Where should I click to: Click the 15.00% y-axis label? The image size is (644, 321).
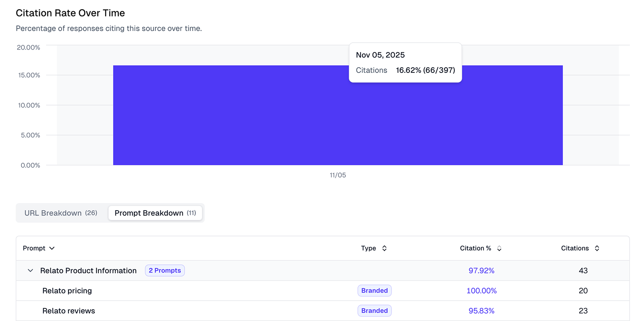click(x=29, y=75)
